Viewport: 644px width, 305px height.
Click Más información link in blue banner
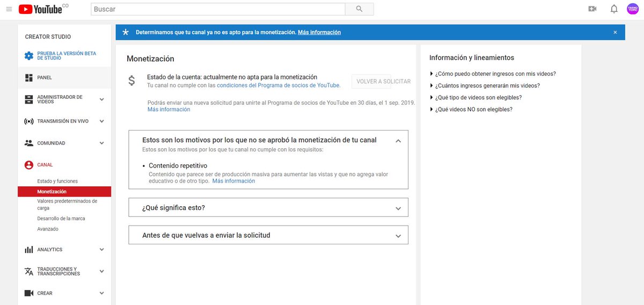coord(319,32)
